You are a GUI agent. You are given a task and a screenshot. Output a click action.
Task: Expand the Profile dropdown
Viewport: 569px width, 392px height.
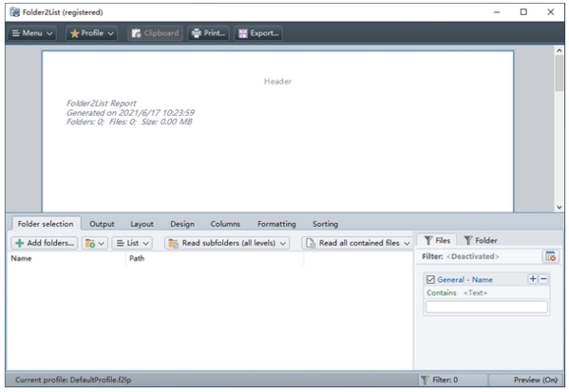(92, 33)
